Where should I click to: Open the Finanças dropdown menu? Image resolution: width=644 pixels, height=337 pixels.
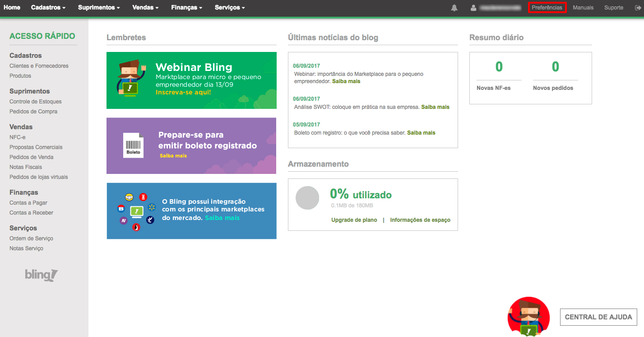click(186, 8)
